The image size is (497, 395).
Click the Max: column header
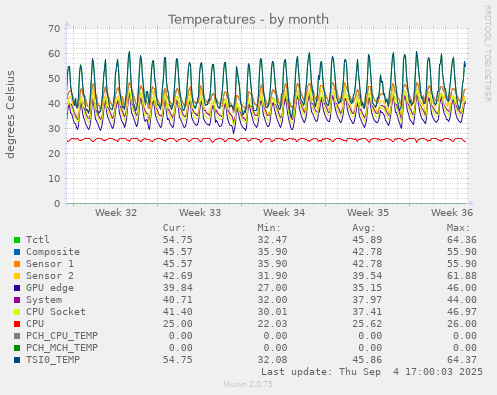tap(458, 228)
